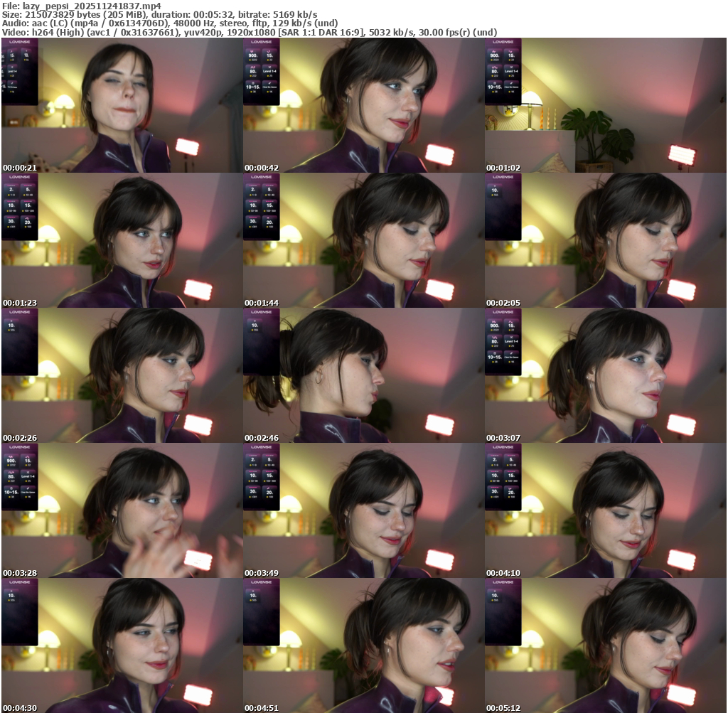Select the frame marked 00:00:42

(363, 105)
